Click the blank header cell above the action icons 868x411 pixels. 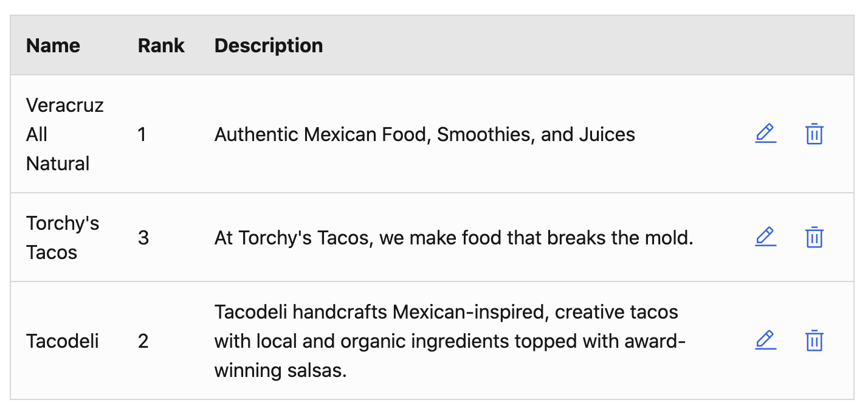coord(789,46)
